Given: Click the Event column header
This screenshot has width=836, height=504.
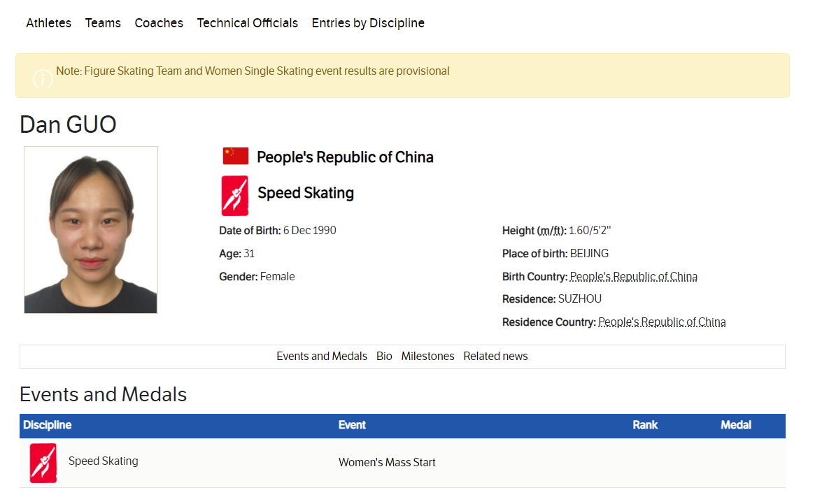Looking at the screenshot, I should pyautogui.click(x=352, y=425).
